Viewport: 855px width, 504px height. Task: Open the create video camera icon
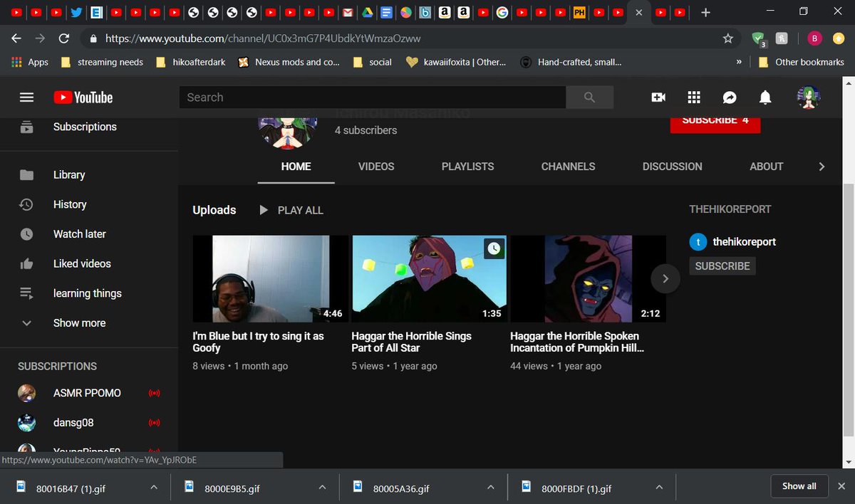click(x=658, y=98)
